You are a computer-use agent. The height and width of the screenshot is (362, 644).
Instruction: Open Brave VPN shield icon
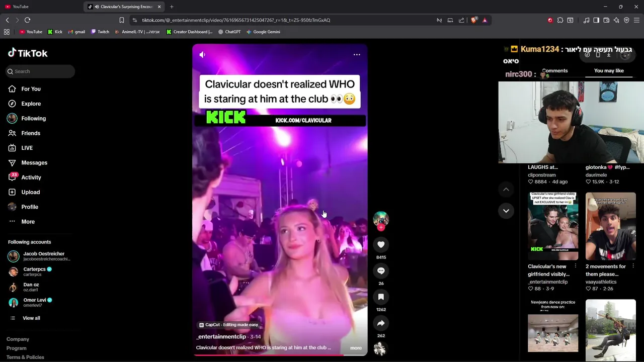(x=626, y=20)
